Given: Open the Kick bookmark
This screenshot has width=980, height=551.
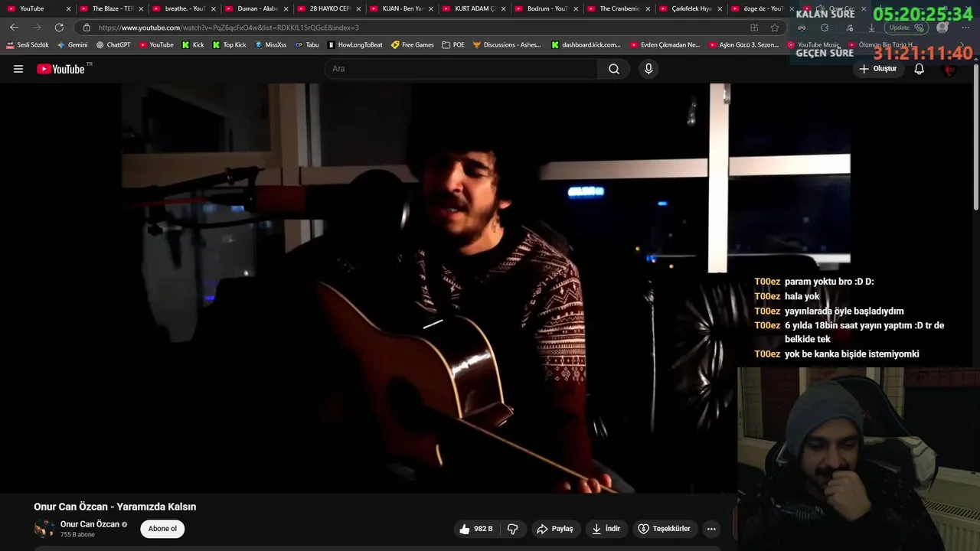Looking at the screenshot, I should point(193,45).
